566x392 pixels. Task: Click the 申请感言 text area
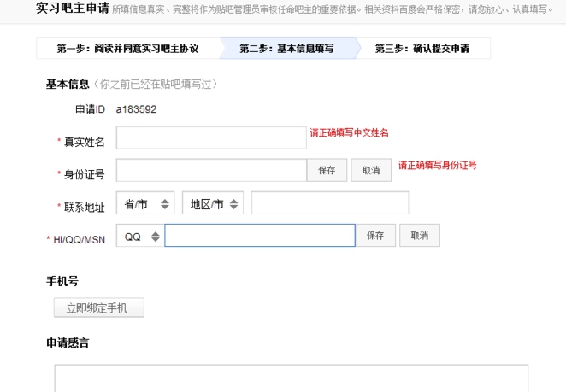point(292,378)
